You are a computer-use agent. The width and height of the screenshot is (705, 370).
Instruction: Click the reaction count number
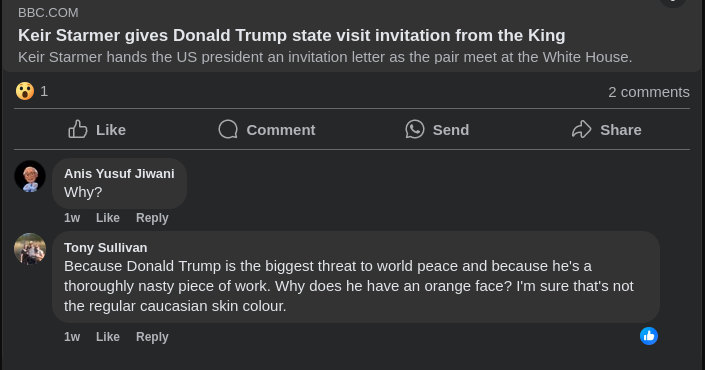point(44,92)
